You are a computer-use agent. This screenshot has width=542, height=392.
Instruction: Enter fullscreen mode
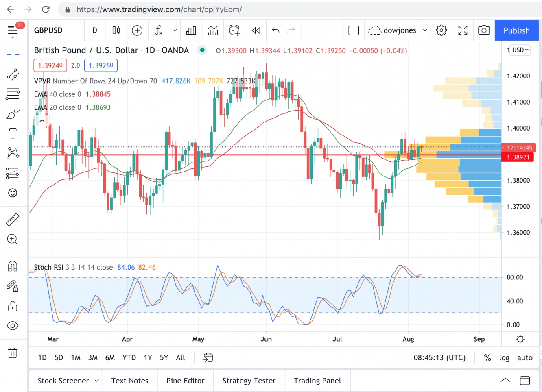(x=463, y=30)
